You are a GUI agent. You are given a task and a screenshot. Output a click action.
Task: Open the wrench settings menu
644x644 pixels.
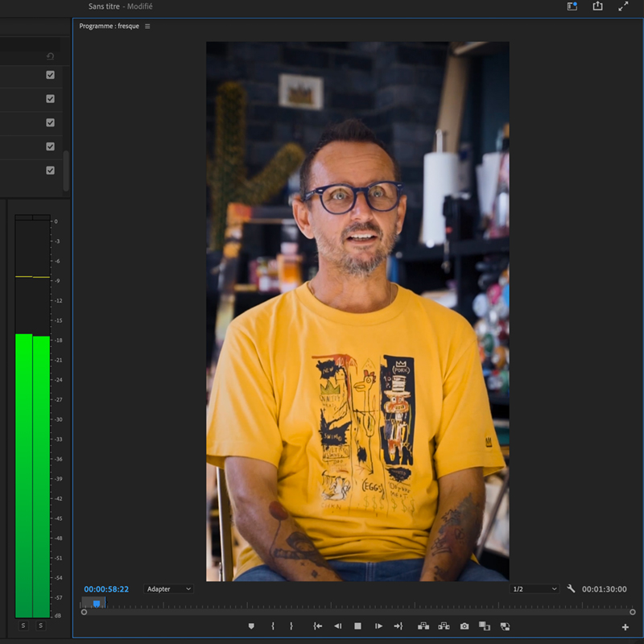(572, 589)
